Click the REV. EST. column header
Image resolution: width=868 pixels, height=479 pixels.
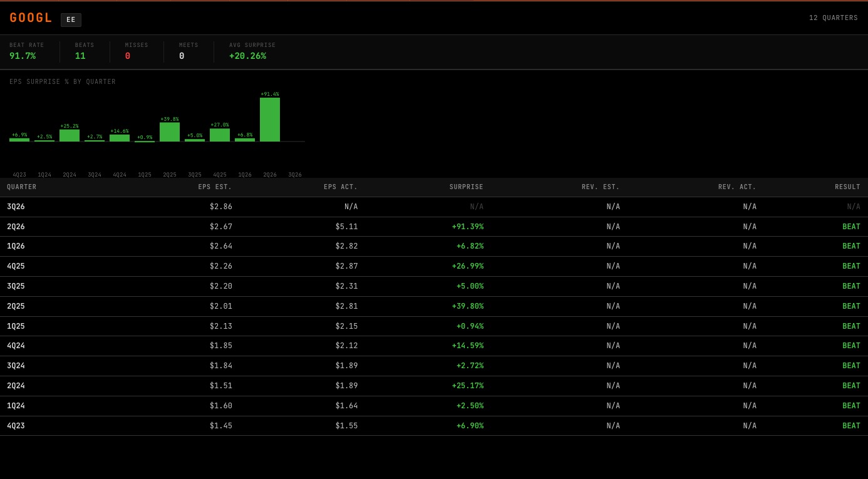[601, 187]
